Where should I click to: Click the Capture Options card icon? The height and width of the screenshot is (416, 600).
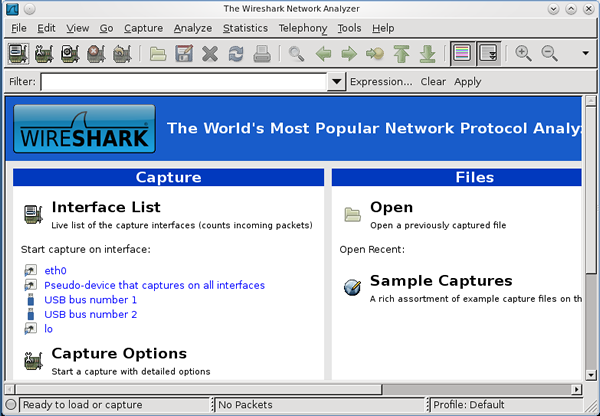(33, 361)
